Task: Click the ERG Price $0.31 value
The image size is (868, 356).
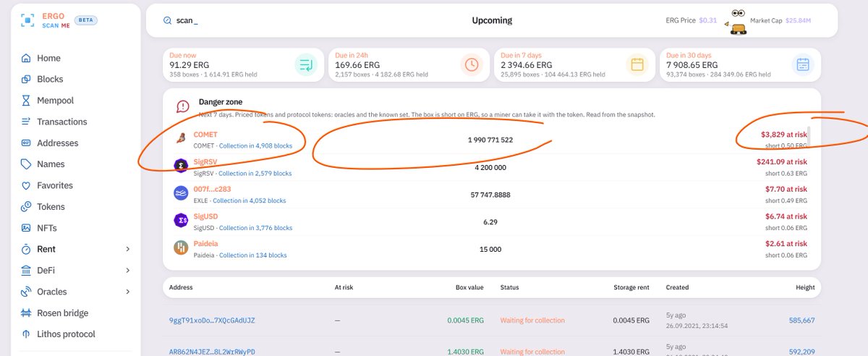Action: [x=707, y=20]
